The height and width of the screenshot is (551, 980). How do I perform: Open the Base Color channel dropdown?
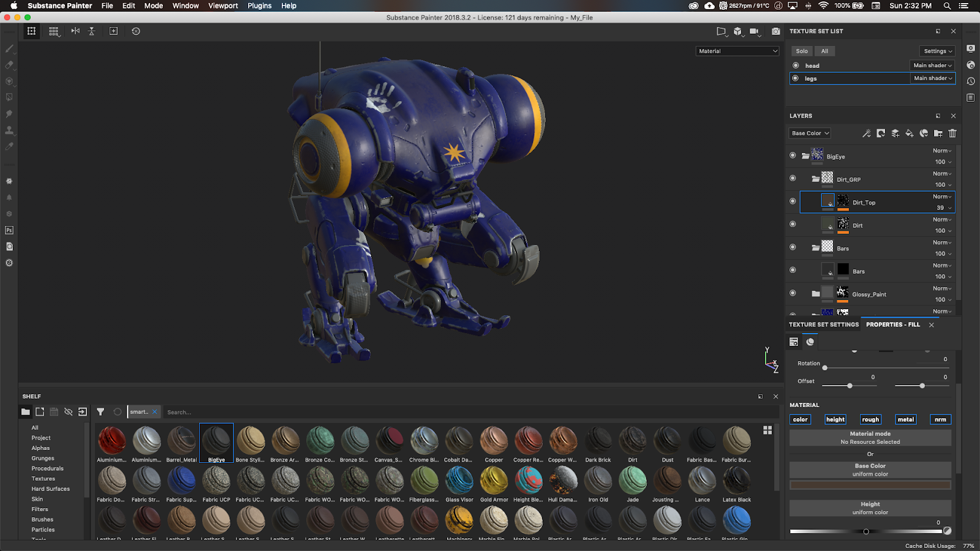pos(809,133)
